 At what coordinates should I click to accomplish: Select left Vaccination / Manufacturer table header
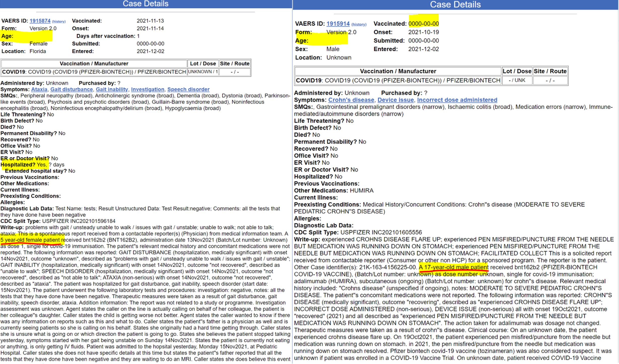coord(94,64)
